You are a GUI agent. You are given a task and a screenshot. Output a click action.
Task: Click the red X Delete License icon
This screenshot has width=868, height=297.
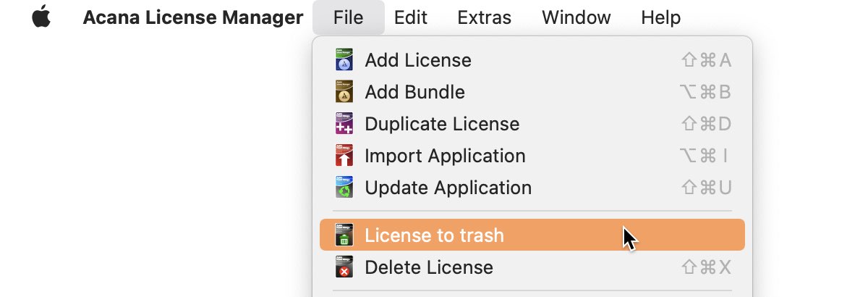click(344, 267)
